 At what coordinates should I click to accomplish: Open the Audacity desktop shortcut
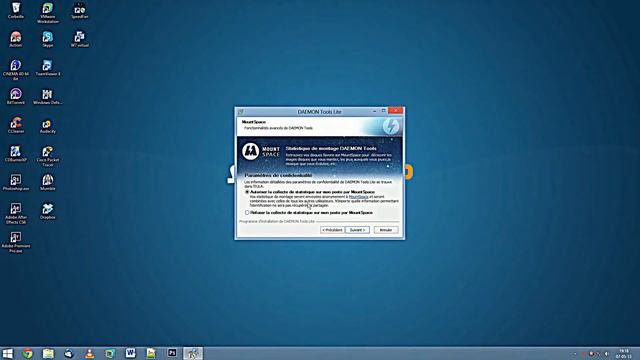48,125
